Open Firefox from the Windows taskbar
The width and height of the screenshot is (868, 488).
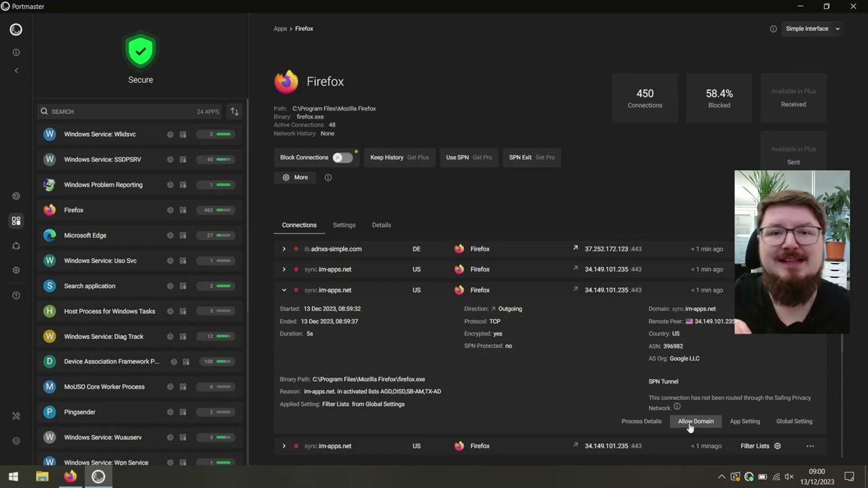pyautogui.click(x=70, y=476)
